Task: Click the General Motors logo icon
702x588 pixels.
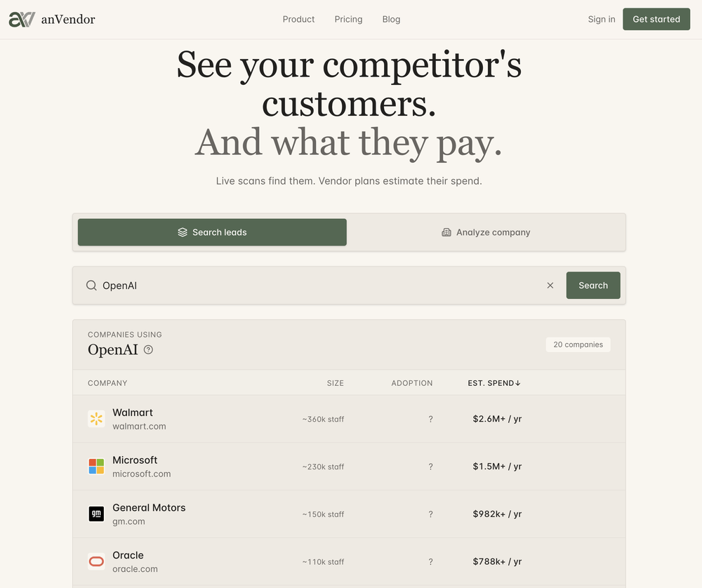Action: coord(96,514)
